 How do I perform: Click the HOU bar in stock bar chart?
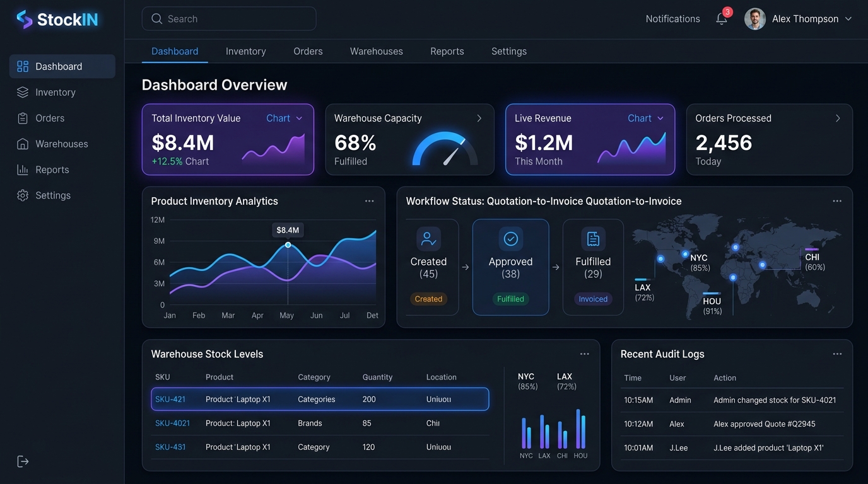(581, 429)
